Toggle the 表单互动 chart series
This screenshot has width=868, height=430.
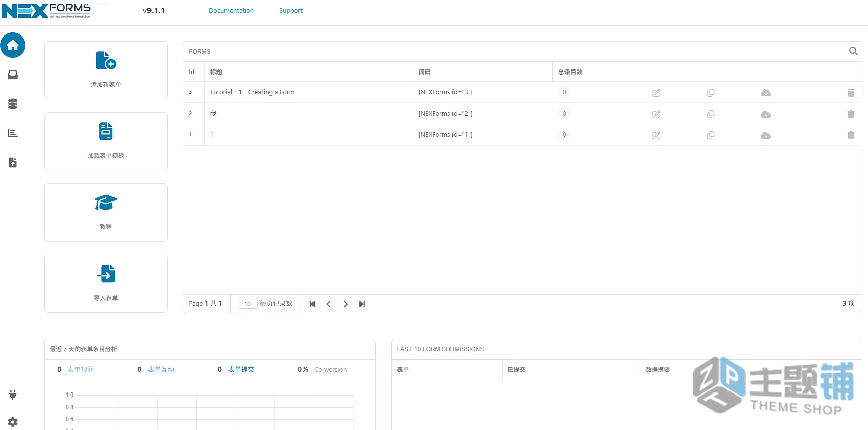click(x=161, y=369)
